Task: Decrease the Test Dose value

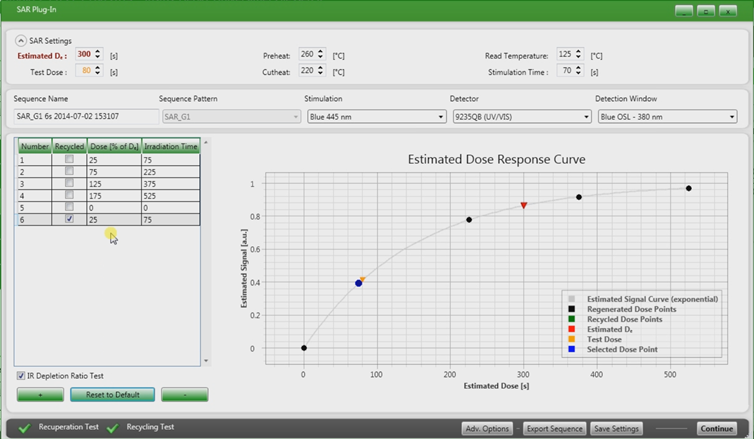Action: [98, 74]
